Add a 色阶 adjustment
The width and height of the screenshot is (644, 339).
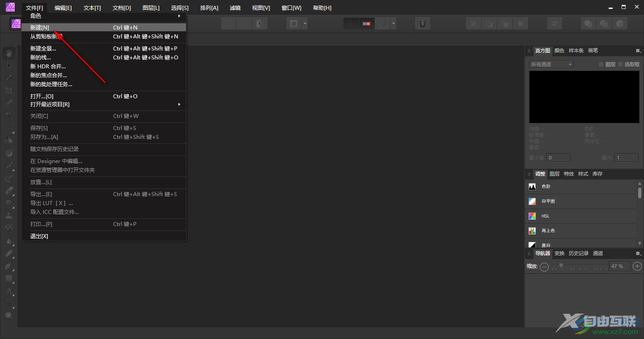point(580,187)
